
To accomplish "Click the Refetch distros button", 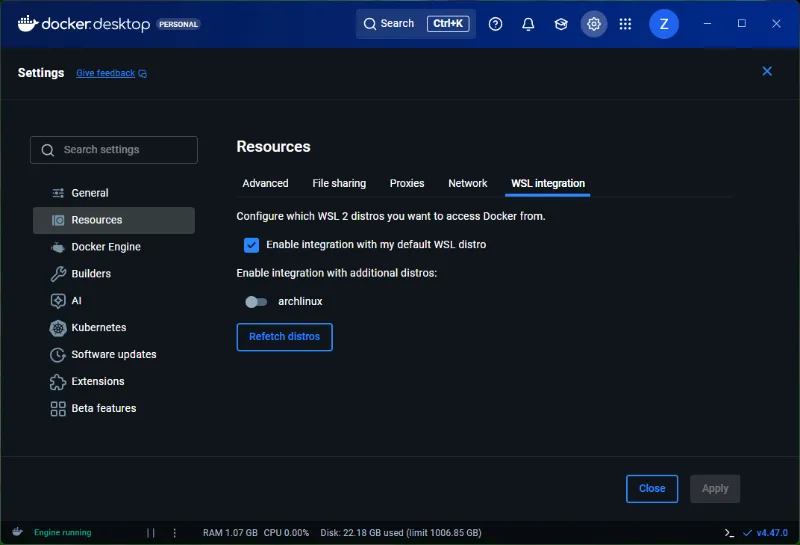I will [284, 337].
